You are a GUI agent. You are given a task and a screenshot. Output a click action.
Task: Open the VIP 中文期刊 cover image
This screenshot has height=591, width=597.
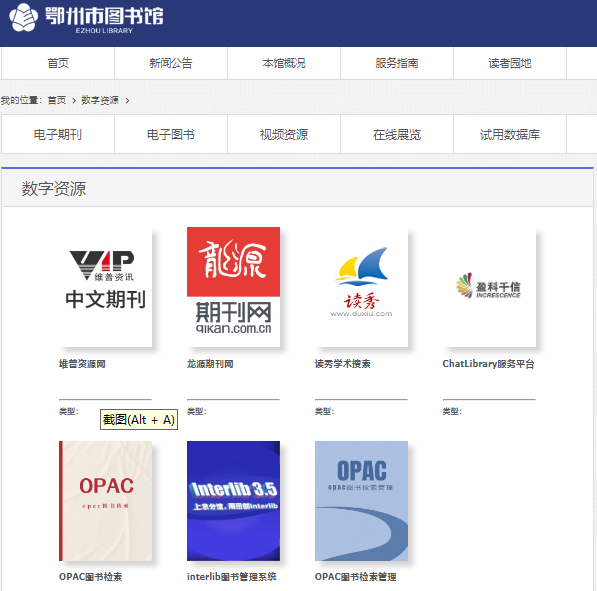pos(105,287)
